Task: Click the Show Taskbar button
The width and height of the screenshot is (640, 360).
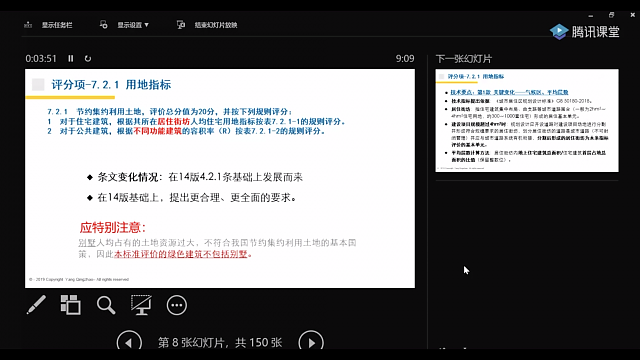Action: click(48, 25)
